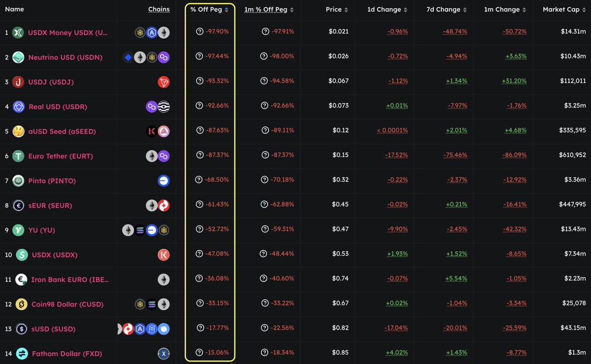Viewport: 591px width, 364px height.
Task: Open the Real USD (USDR) link
Action: (x=58, y=107)
